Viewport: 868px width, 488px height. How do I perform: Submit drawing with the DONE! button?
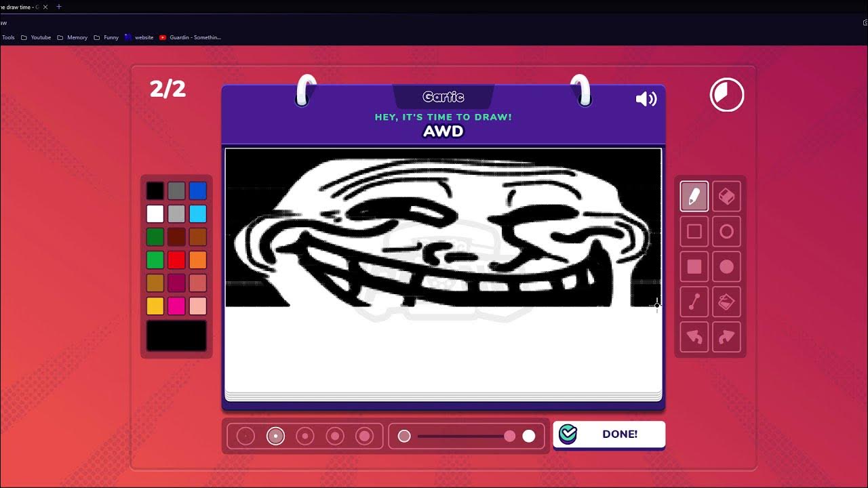[x=609, y=434]
